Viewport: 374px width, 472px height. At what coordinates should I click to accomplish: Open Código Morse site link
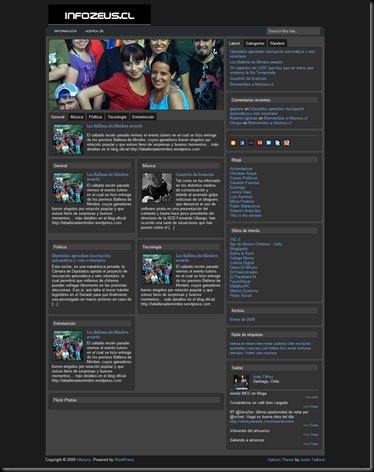point(242,258)
